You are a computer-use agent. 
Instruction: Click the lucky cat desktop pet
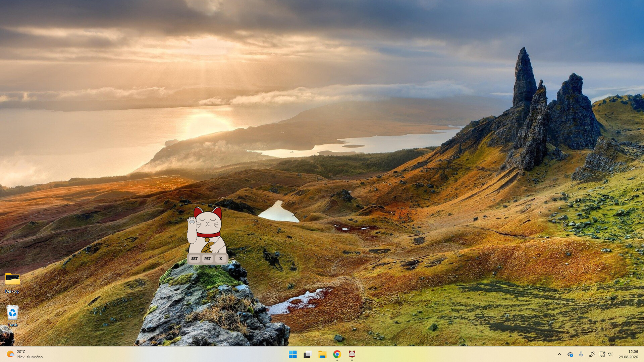(207, 230)
